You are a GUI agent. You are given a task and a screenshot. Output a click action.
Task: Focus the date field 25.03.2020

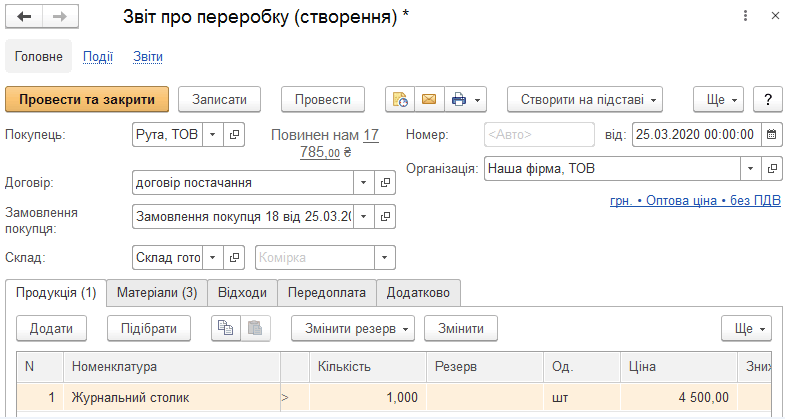pos(696,135)
